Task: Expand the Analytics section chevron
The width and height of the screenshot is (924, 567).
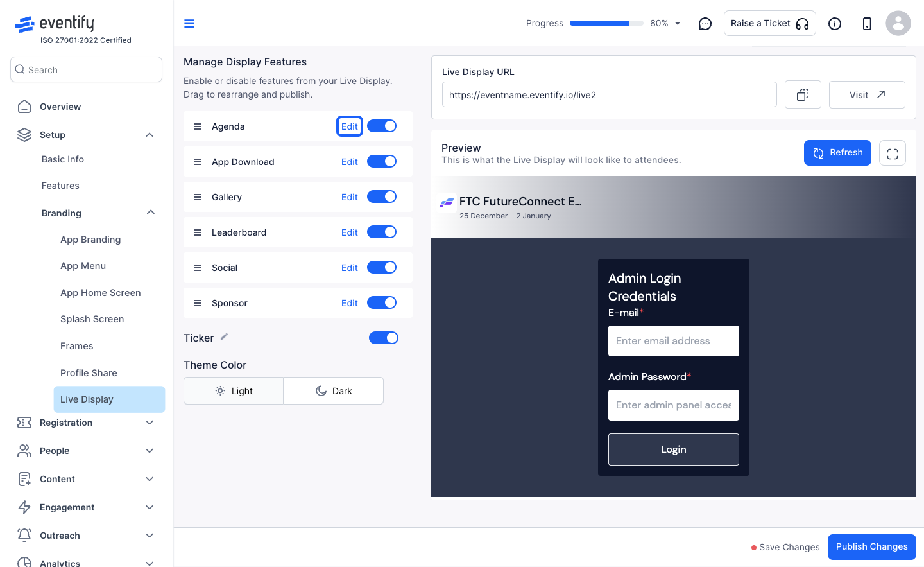Action: pyautogui.click(x=150, y=563)
